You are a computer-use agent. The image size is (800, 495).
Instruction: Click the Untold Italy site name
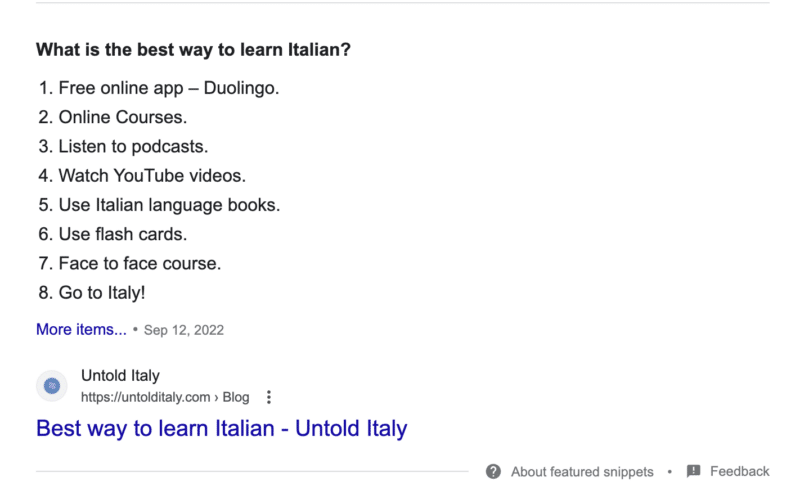pos(120,376)
